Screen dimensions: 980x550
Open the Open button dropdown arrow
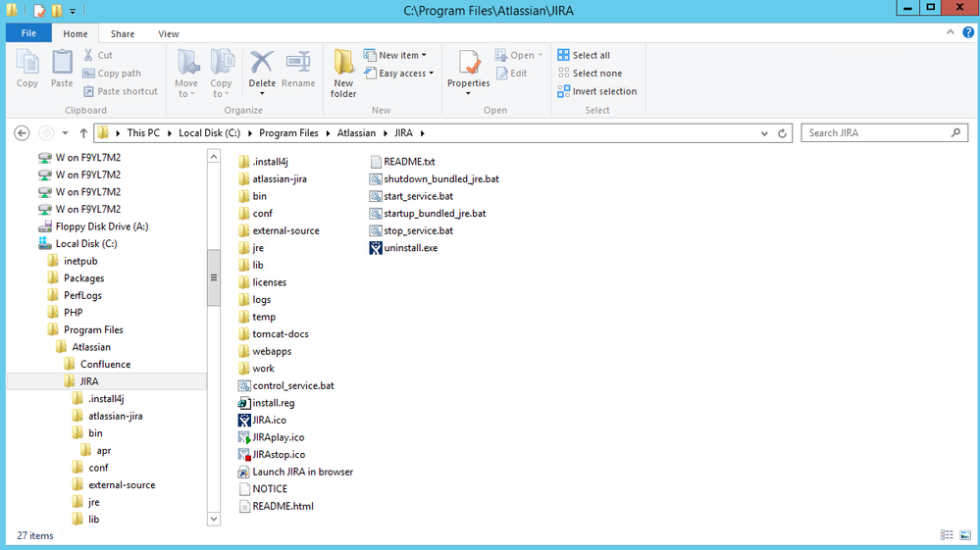tap(541, 55)
